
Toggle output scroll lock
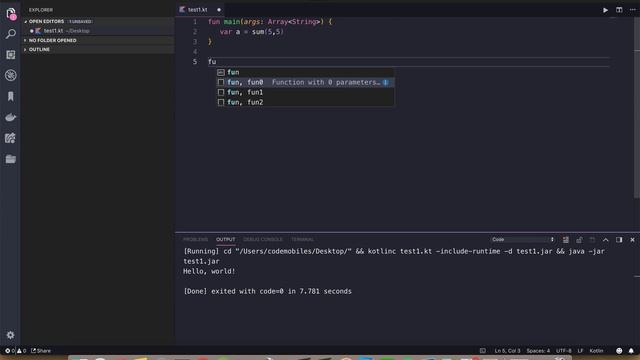[x=579, y=240]
